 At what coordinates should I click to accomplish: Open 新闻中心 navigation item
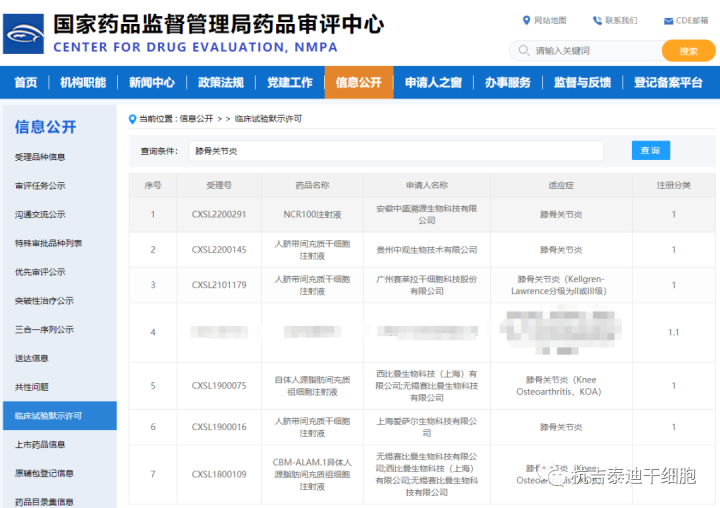(x=152, y=82)
